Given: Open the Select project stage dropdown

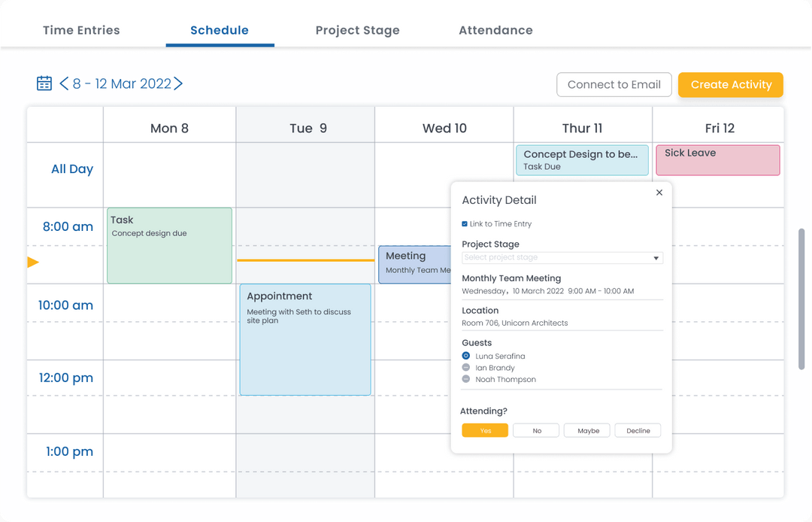Looking at the screenshot, I should pos(562,257).
